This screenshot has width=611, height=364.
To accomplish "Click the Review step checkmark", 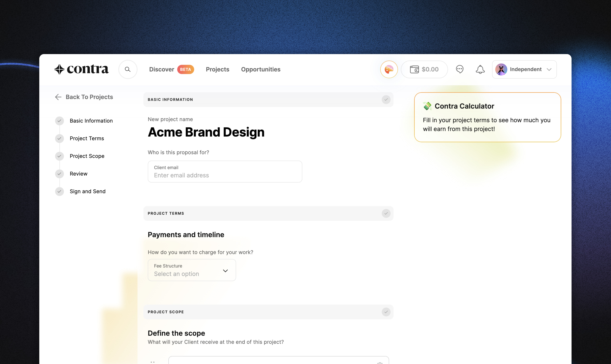I will tap(59, 174).
